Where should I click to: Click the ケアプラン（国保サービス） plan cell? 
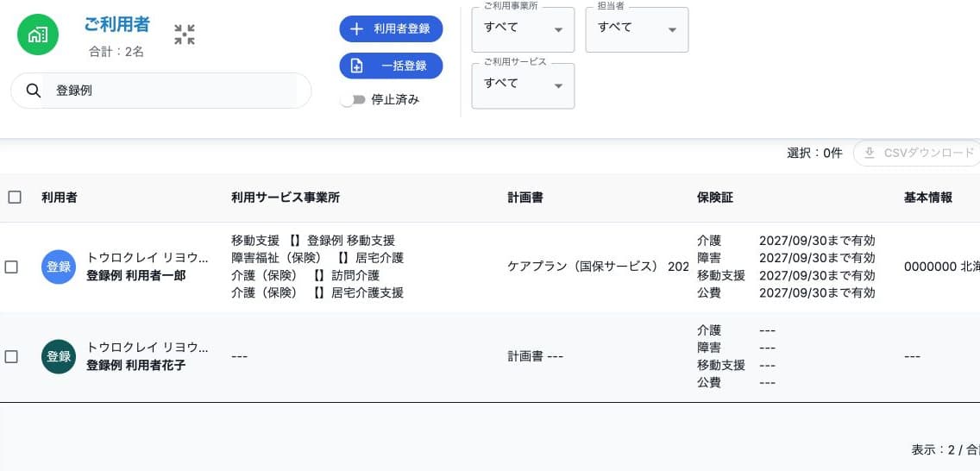(598, 267)
